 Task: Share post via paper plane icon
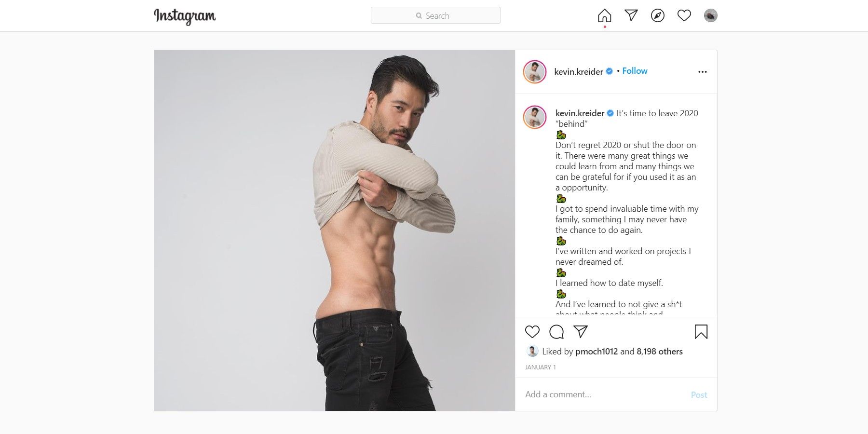(581, 332)
